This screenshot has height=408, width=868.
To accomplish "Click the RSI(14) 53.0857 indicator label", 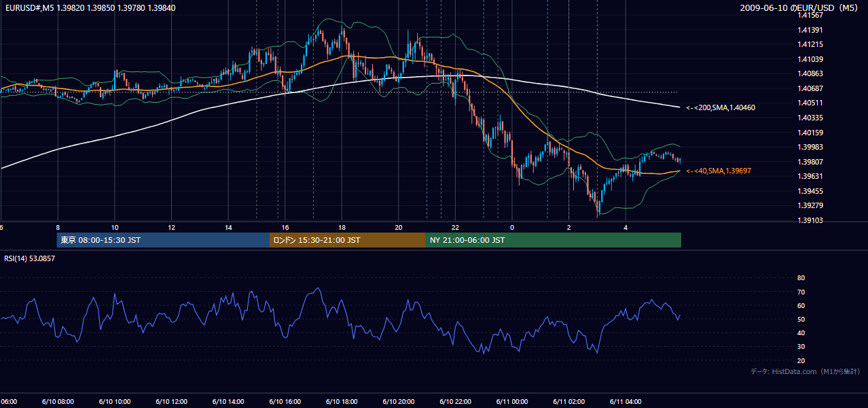I will point(29,258).
